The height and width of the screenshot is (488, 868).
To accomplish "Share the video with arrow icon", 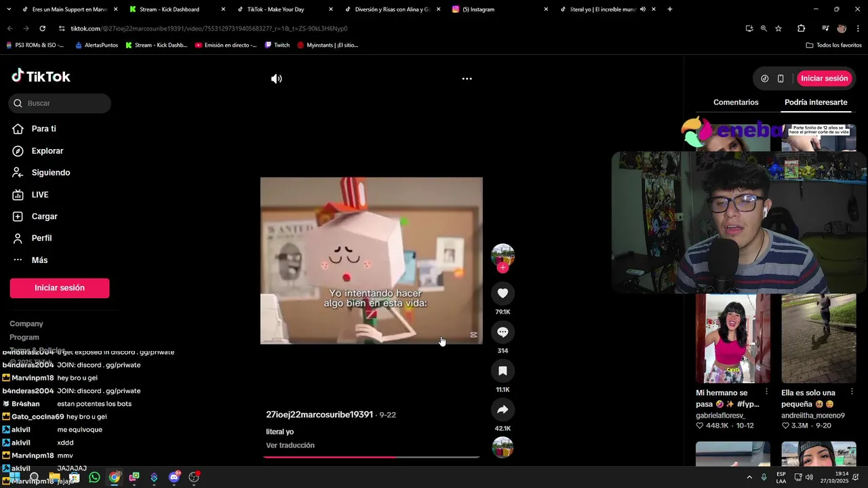I will pyautogui.click(x=502, y=409).
